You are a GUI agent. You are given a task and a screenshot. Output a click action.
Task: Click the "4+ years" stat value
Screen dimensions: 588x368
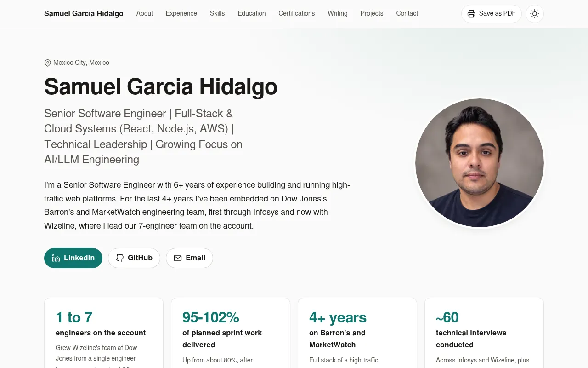(x=338, y=317)
